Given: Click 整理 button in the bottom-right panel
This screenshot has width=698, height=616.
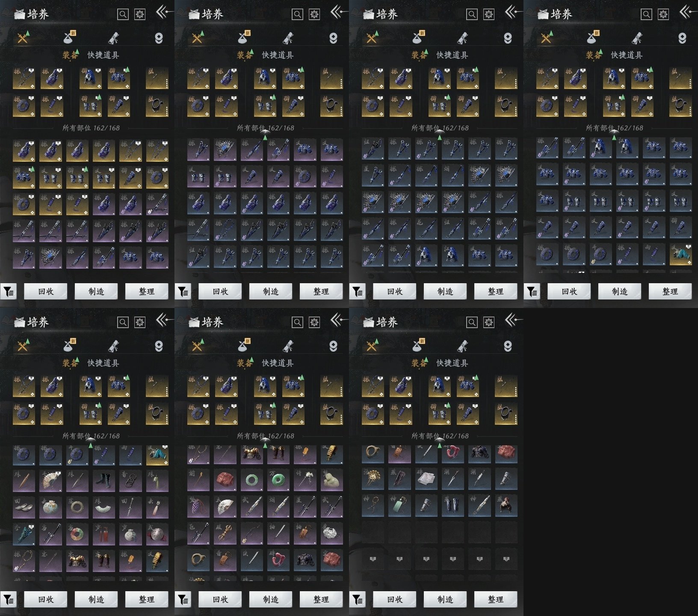Looking at the screenshot, I should point(495,600).
